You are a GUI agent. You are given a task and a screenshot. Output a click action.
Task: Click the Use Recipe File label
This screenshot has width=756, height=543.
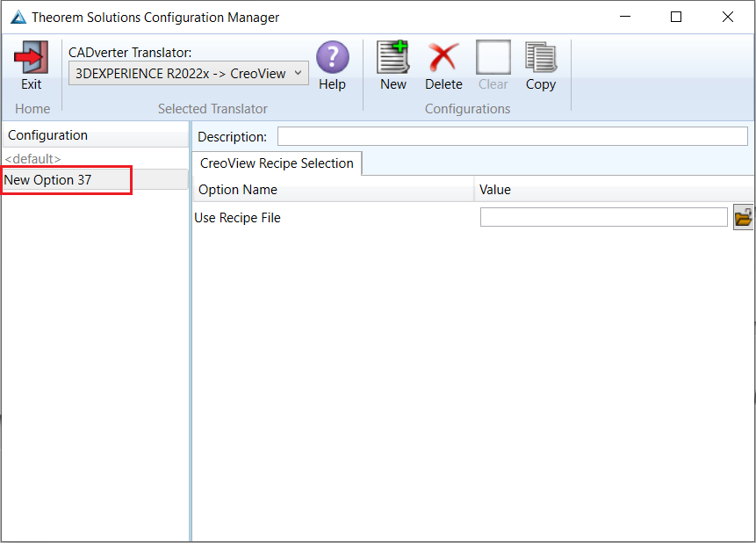237,218
